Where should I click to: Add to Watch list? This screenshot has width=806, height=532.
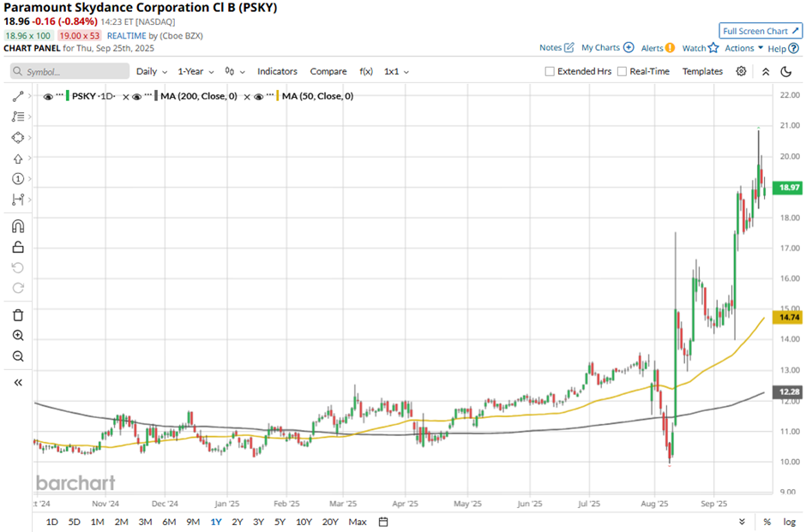click(700, 48)
